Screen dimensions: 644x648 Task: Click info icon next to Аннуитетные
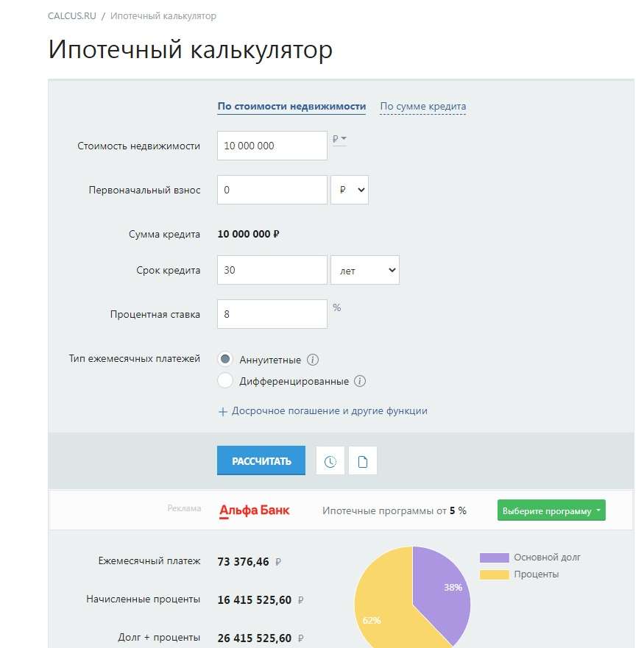pos(313,360)
